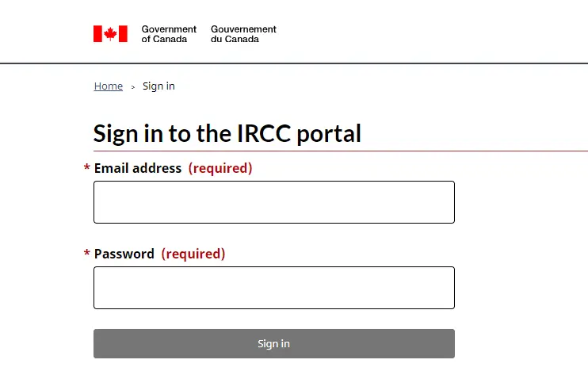Click the "(required)" text next to Password
The image size is (588, 375).
point(193,254)
